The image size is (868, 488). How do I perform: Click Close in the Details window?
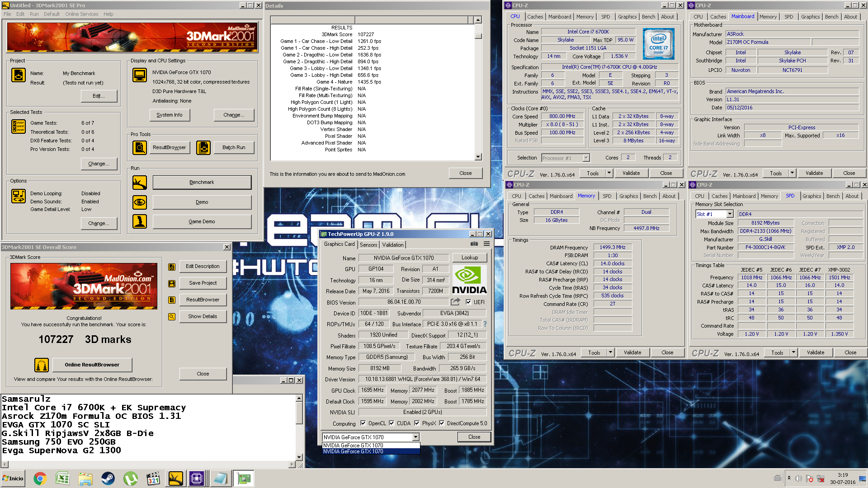pyautogui.click(x=466, y=173)
